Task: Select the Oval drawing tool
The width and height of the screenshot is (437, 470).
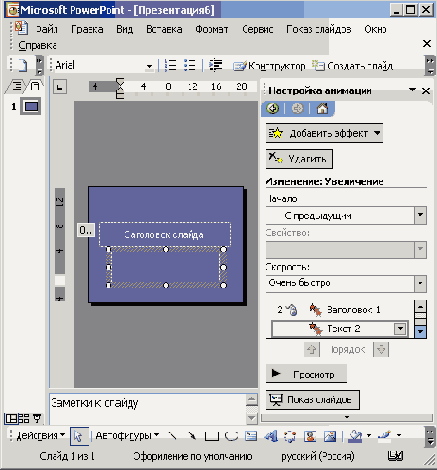Action: pyautogui.click(x=231, y=436)
